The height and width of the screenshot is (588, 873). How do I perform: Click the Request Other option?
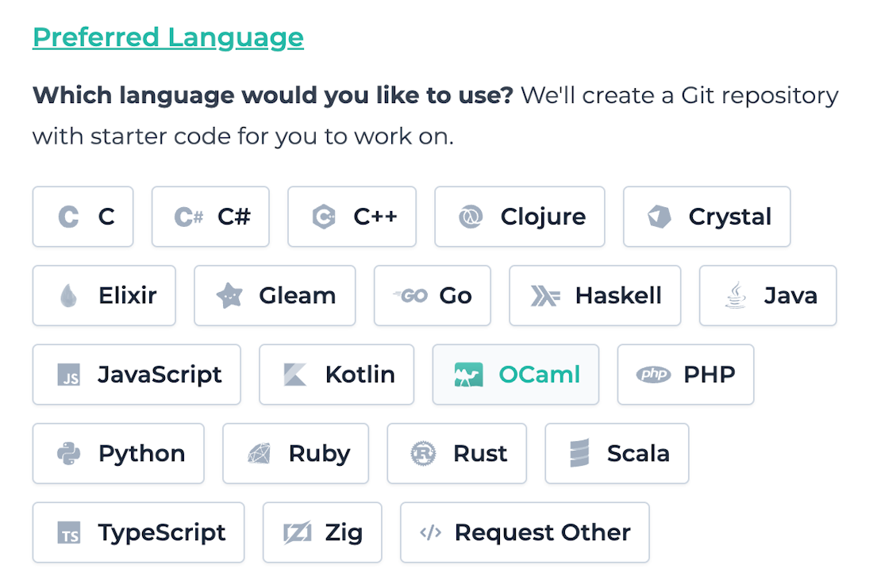point(525,532)
